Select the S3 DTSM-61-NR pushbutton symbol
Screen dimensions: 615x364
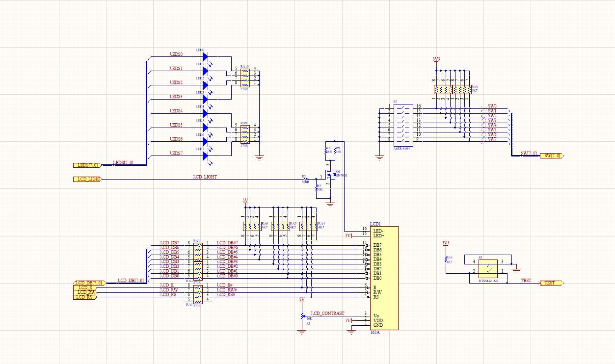pyautogui.click(x=488, y=269)
